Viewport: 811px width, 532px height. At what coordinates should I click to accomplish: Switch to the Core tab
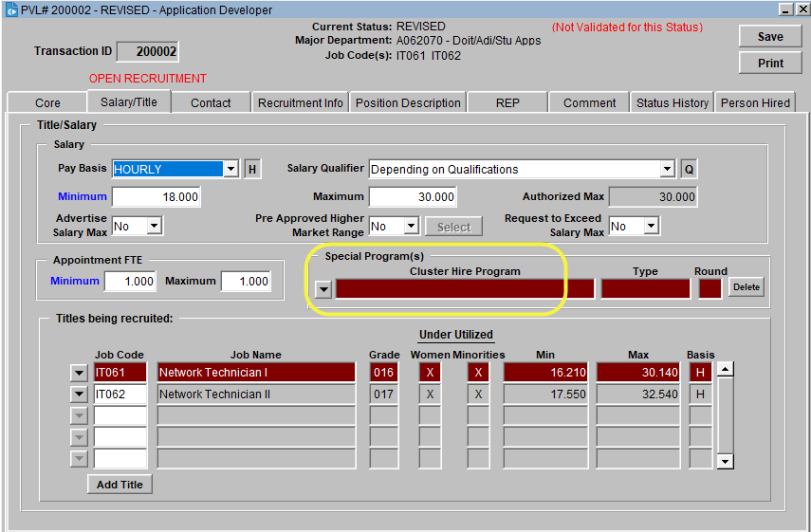(x=47, y=102)
